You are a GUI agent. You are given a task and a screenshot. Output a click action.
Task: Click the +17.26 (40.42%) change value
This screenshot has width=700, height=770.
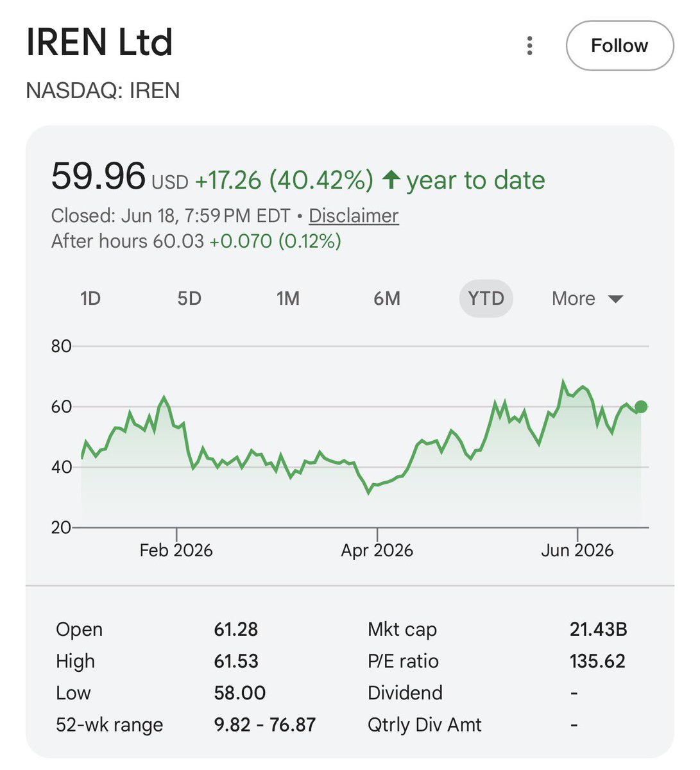click(284, 180)
